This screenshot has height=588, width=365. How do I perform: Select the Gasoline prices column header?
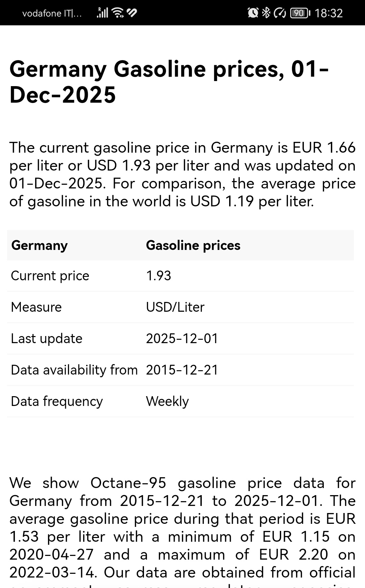tap(193, 245)
